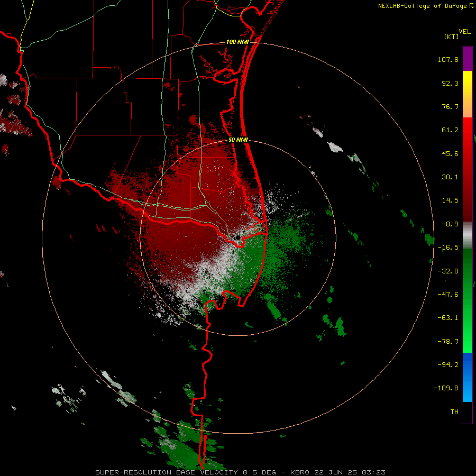Click the -63.1 legend value
The width and height of the screenshot is (476, 476).
[x=448, y=318]
